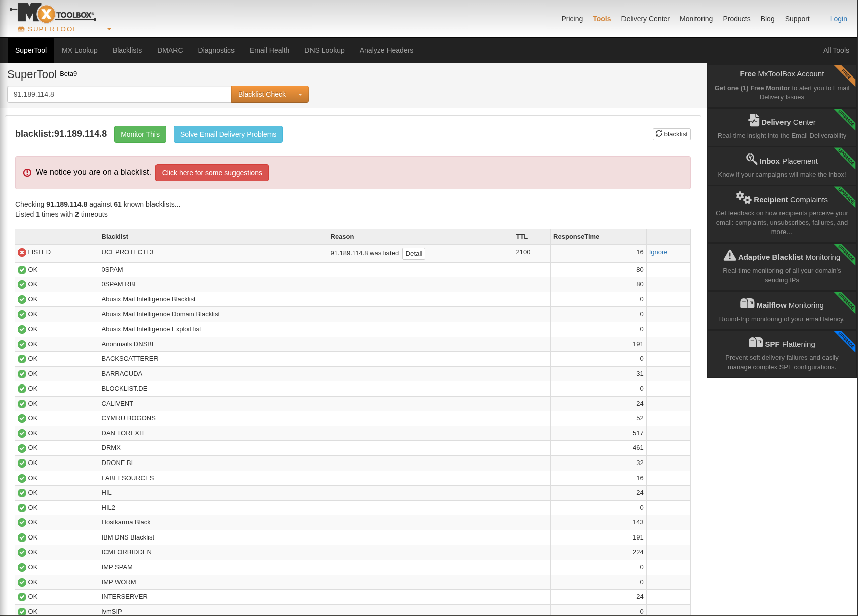Image resolution: width=858 pixels, height=616 pixels.
Task: Open the DMARC tab
Action: pyautogui.click(x=170, y=50)
